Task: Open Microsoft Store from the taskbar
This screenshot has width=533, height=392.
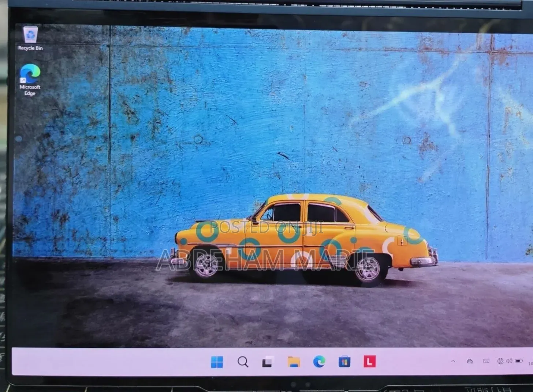Action: [344, 362]
